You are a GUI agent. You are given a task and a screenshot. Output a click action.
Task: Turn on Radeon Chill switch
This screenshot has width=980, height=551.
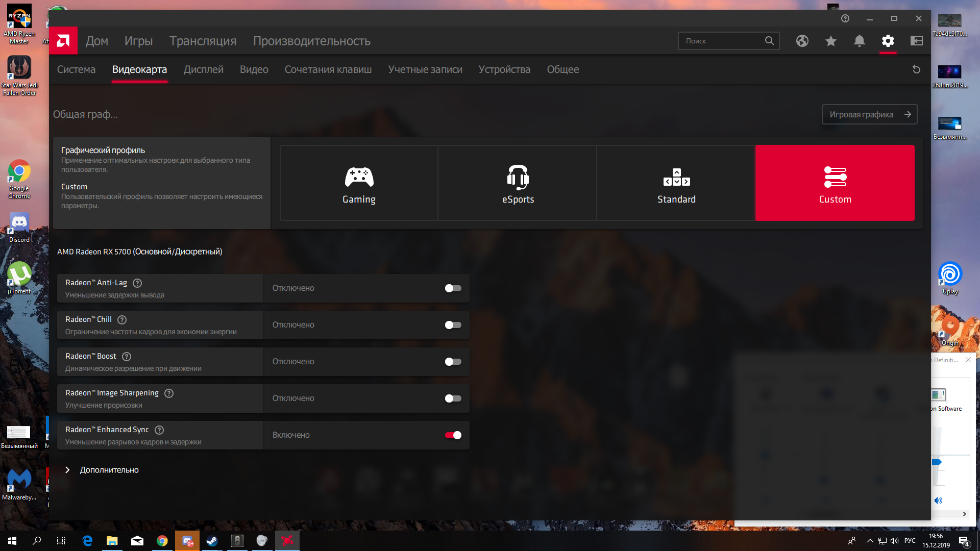point(453,325)
